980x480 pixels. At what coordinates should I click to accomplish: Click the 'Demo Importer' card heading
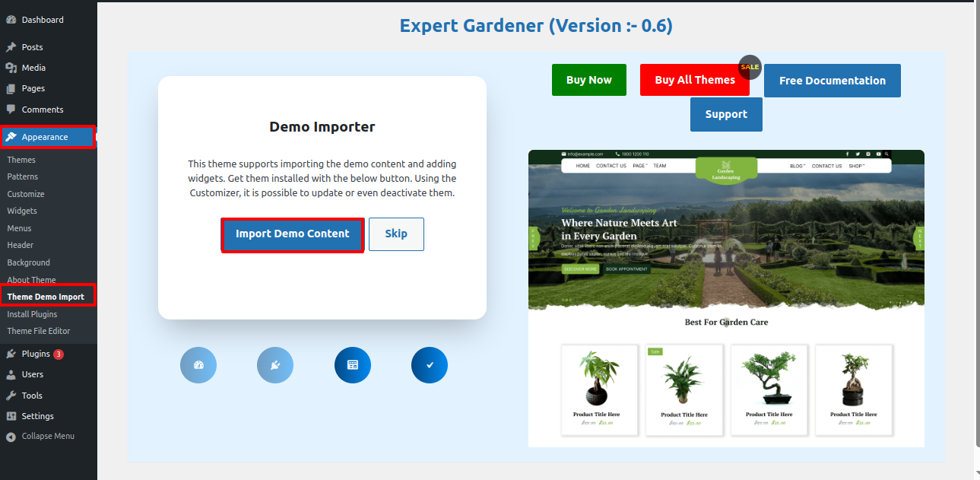tap(322, 127)
